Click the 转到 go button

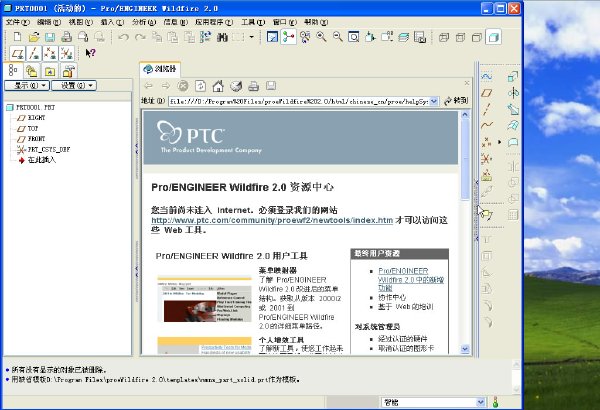[456, 101]
